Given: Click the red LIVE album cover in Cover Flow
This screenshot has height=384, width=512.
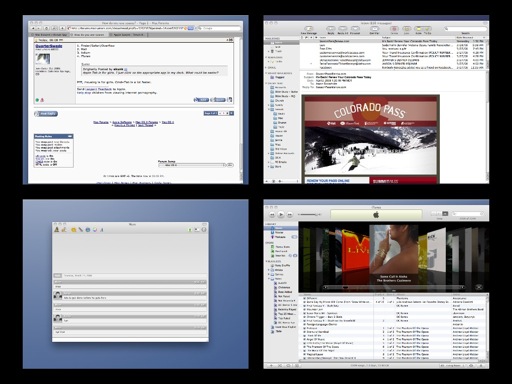Looking at the screenshot, I should pos(355,250).
